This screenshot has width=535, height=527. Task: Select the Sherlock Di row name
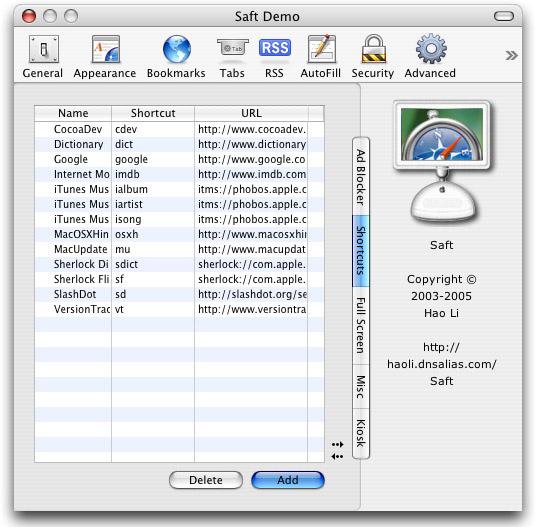[81, 264]
